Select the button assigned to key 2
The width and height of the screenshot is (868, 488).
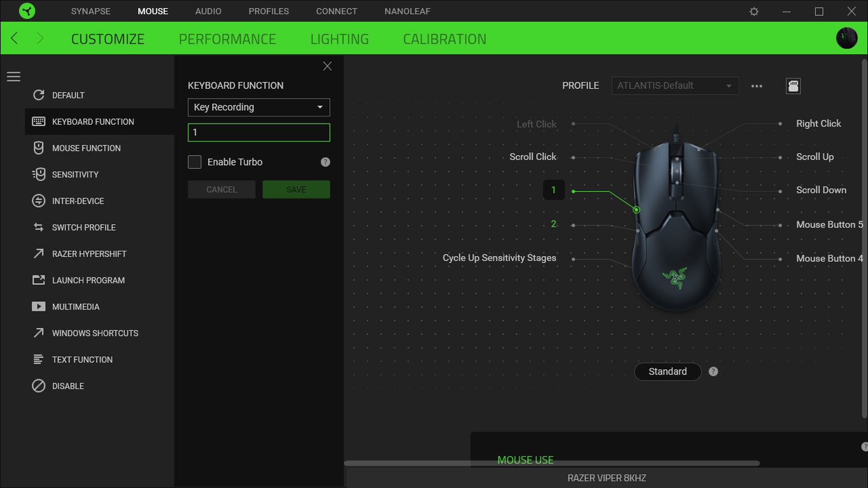(553, 224)
